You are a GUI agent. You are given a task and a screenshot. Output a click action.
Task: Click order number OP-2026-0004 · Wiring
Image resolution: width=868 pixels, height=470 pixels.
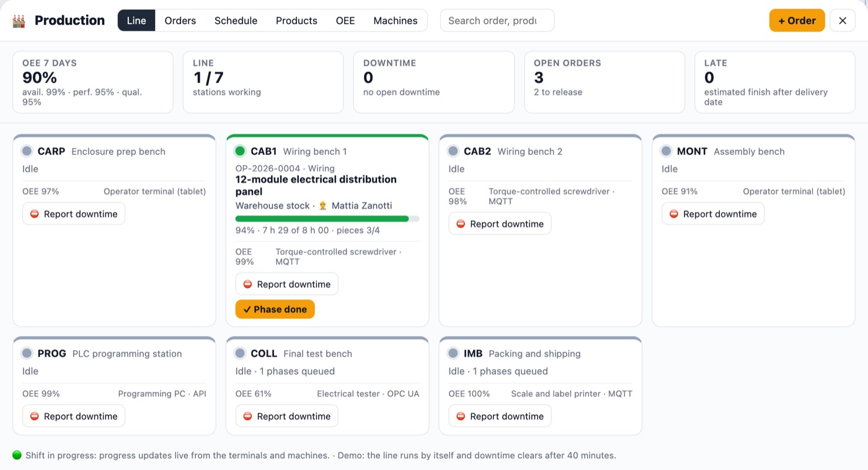pos(285,168)
